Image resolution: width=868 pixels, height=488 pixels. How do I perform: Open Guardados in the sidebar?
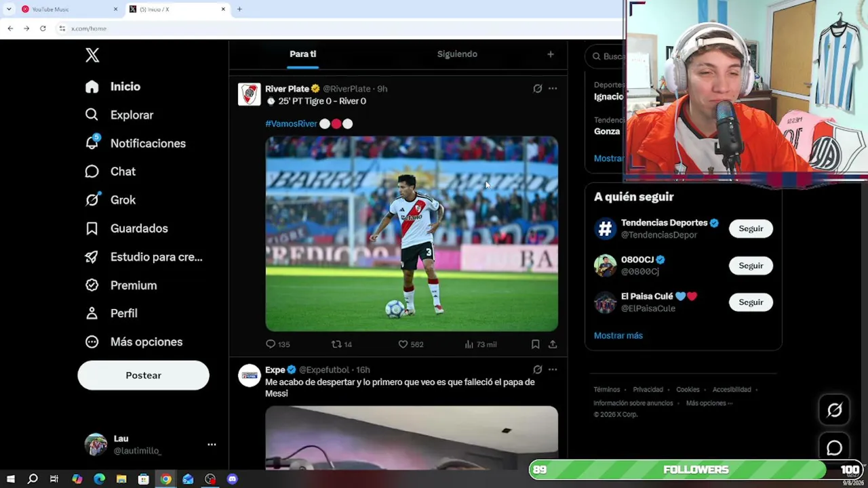[x=127, y=229]
